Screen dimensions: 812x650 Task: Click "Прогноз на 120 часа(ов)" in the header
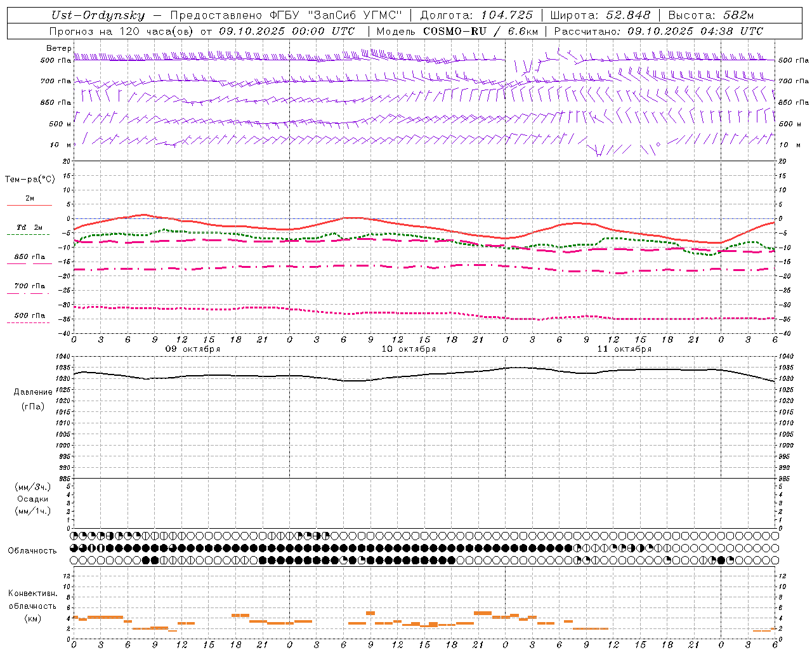coord(122,31)
